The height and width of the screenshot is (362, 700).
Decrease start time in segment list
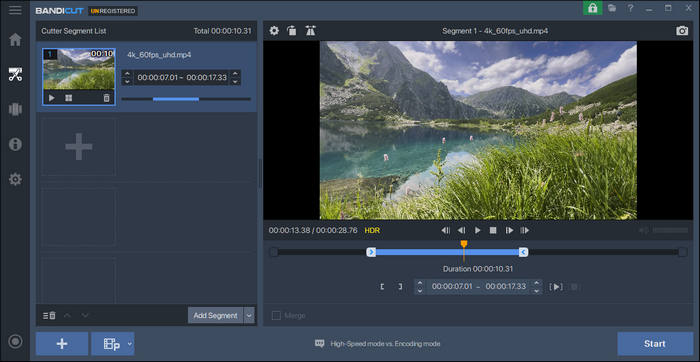tap(127, 81)
